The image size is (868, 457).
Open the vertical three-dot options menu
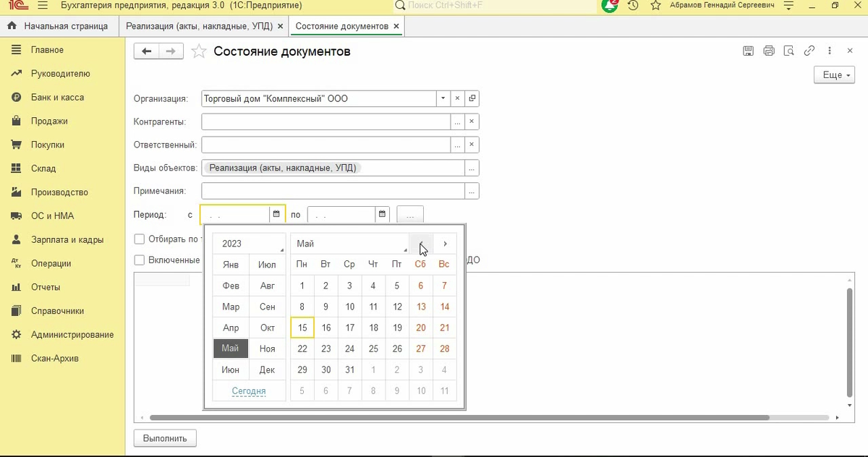click(830, 51)
